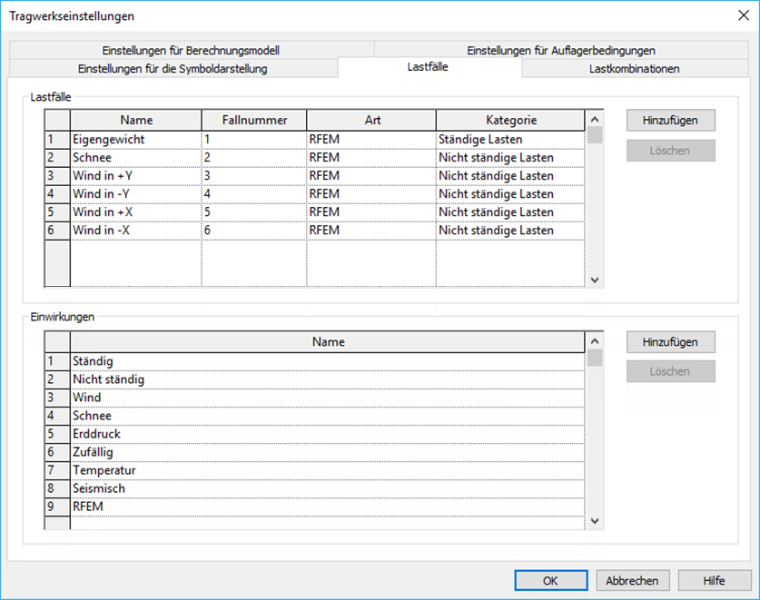Open the Einstellungen für Berechnungsmodell tab

(x=191, y=50)
